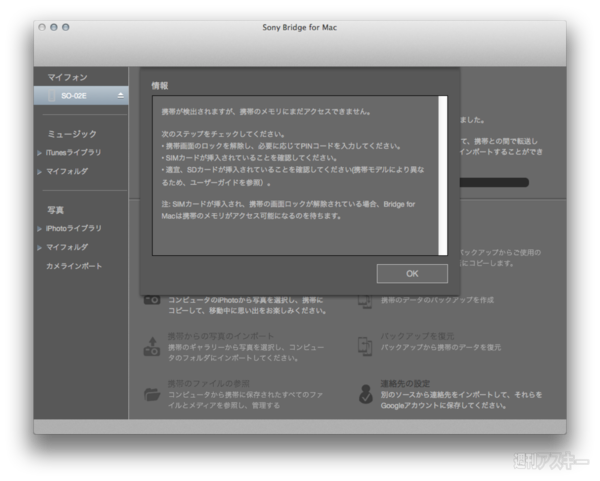Open マイフォルダ under 写真
Image resolution: width=600 pixels, height=481 pixels.
(x=67, y=247)
